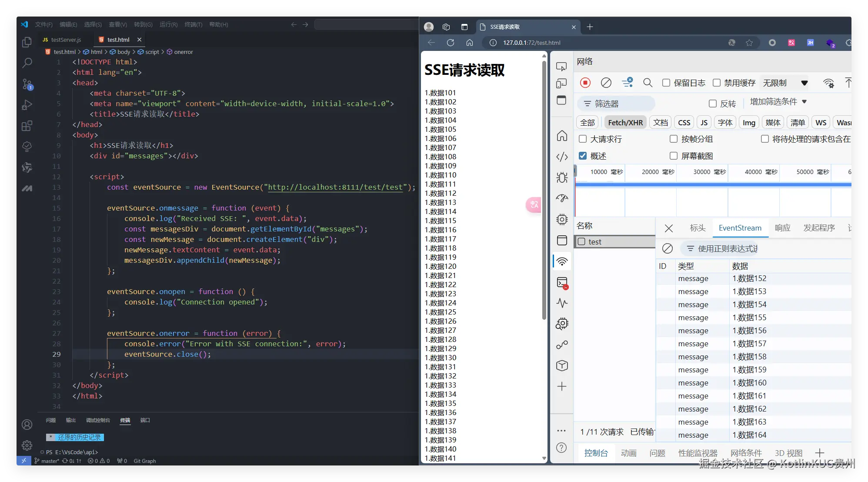Open the Search icon in VS Code activity bar
The image size is (868, 482).
click(27, 63)
